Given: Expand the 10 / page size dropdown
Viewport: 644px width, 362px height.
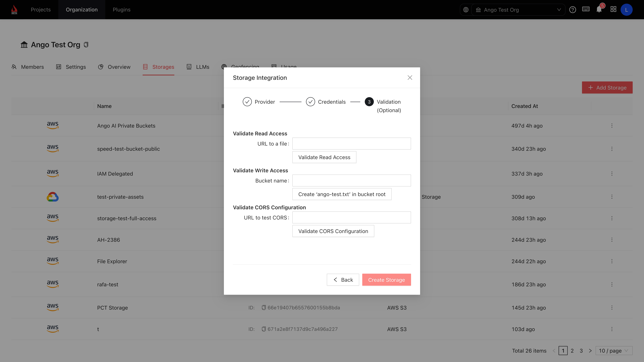Looking at the screenshot, I should click(614, 351).
